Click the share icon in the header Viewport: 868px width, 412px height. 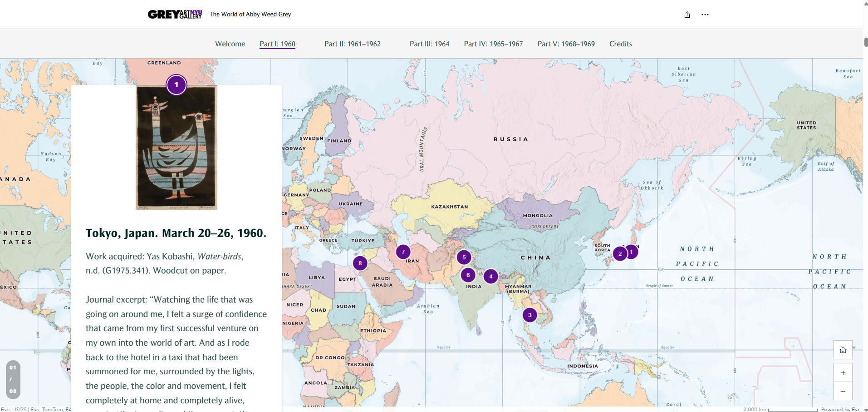pos(687,15)
